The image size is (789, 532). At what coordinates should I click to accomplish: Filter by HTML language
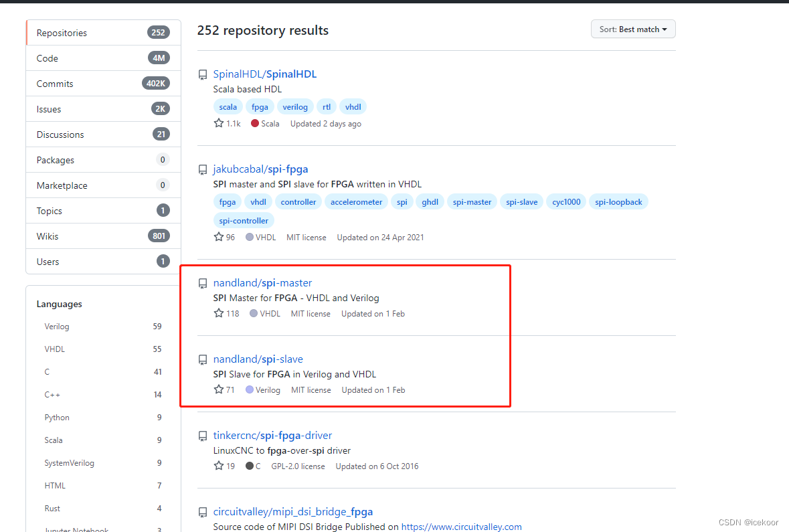tap(103, 486)
